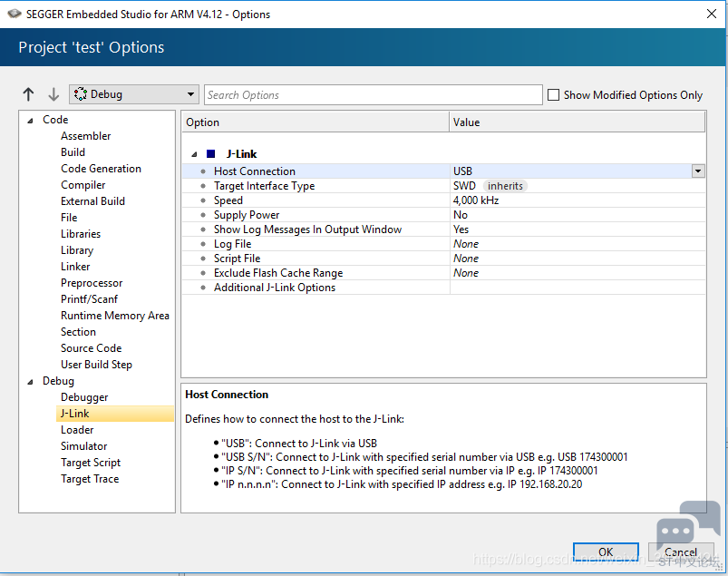Select Target Trace tree item

coord(90,479)
